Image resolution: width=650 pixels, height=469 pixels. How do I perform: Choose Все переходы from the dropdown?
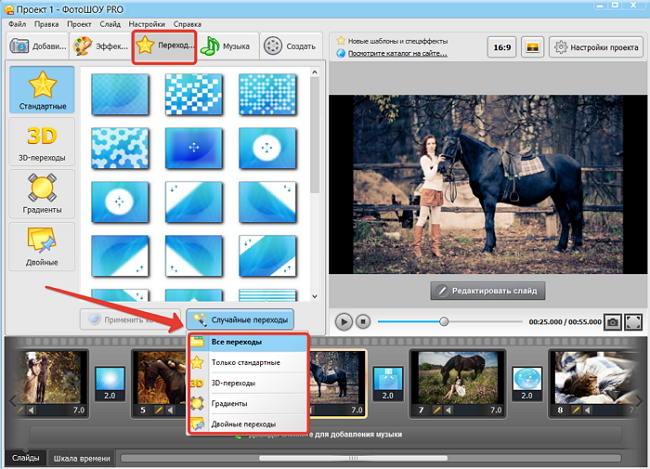click(248, 342)
